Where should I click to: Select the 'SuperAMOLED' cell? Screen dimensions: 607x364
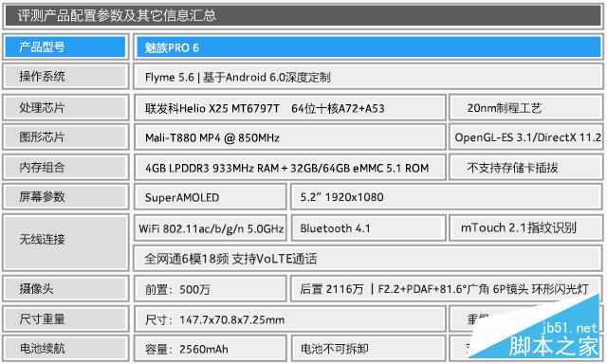(211, 197)
